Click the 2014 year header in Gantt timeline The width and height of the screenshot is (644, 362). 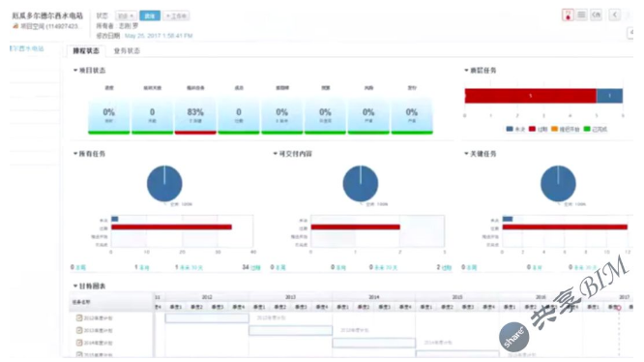pyautogui.click(x=374, y=297)
